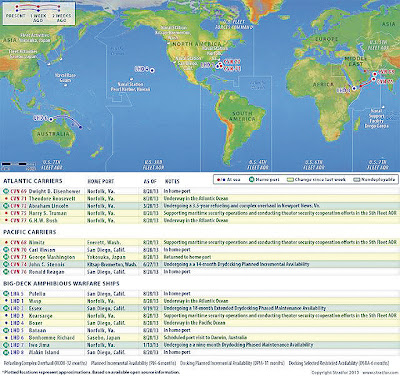Click the Present marker in the track legend

17,7
